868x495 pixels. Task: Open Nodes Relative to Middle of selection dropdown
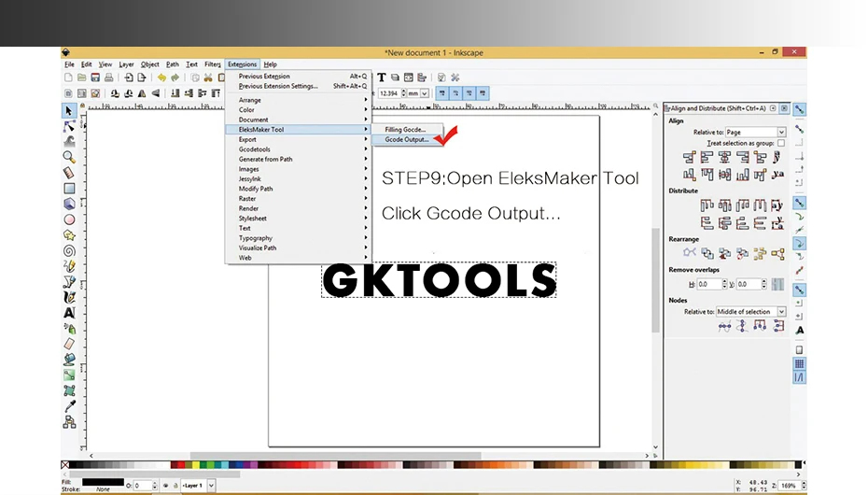[750, 312]
